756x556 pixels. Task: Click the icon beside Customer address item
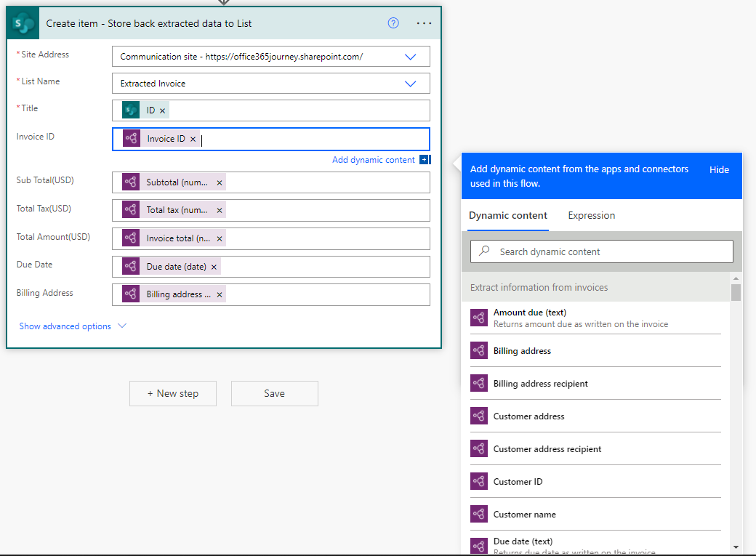(479, 416)
